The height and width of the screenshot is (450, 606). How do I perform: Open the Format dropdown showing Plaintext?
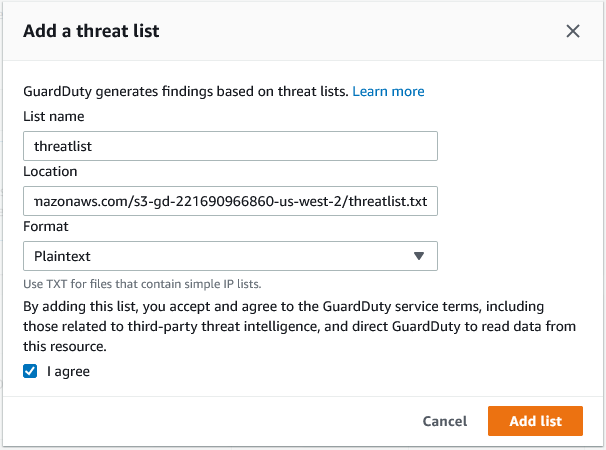[x=230, y=256]
